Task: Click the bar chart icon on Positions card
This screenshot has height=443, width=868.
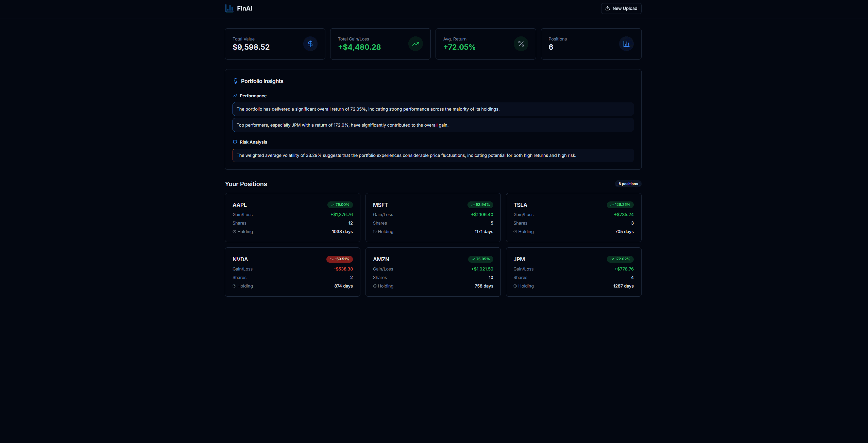Action: (626, 44)
